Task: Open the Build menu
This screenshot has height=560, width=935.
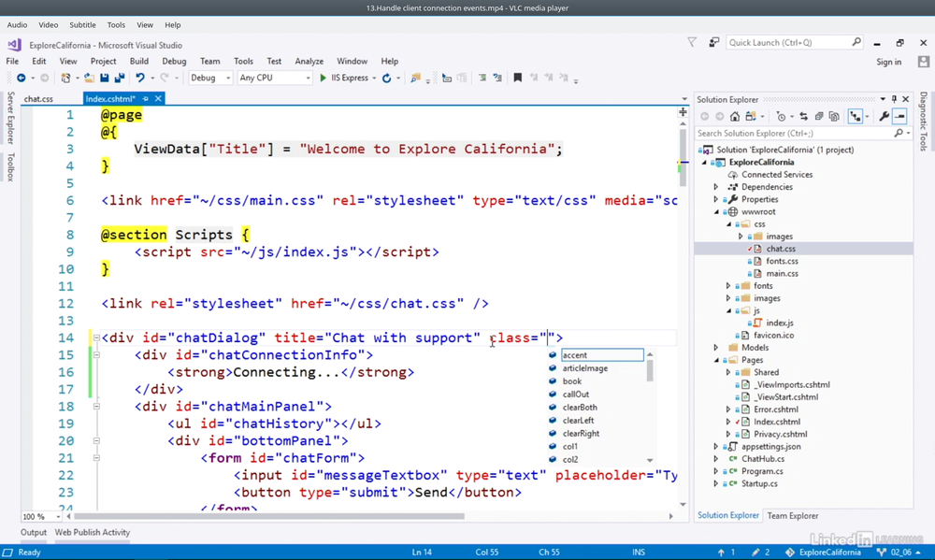Action: tap(139, 61)
